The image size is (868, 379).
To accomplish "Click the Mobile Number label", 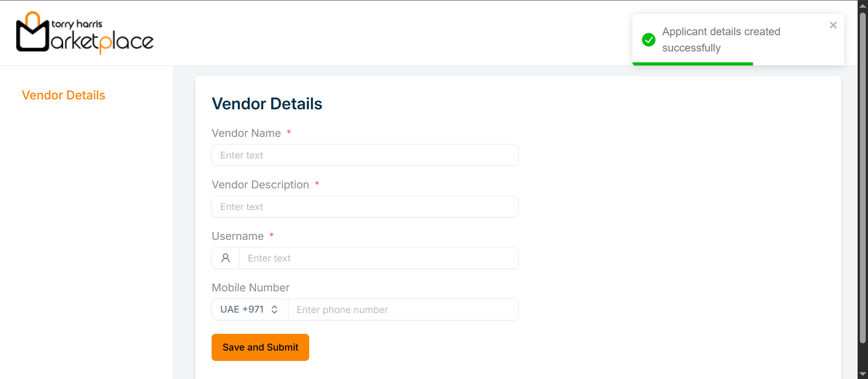I will (250, 288).
